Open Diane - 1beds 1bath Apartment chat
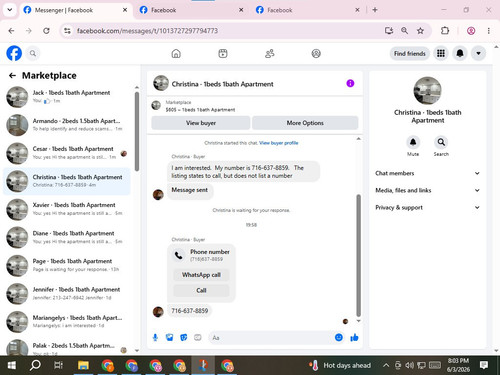Image resolution: width=500 pixels, height=375 pixels. 67,237
